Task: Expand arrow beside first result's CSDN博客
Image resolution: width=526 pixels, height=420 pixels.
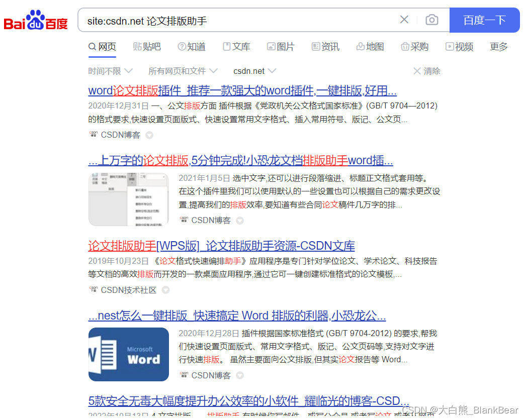Action: click(149, 135)
